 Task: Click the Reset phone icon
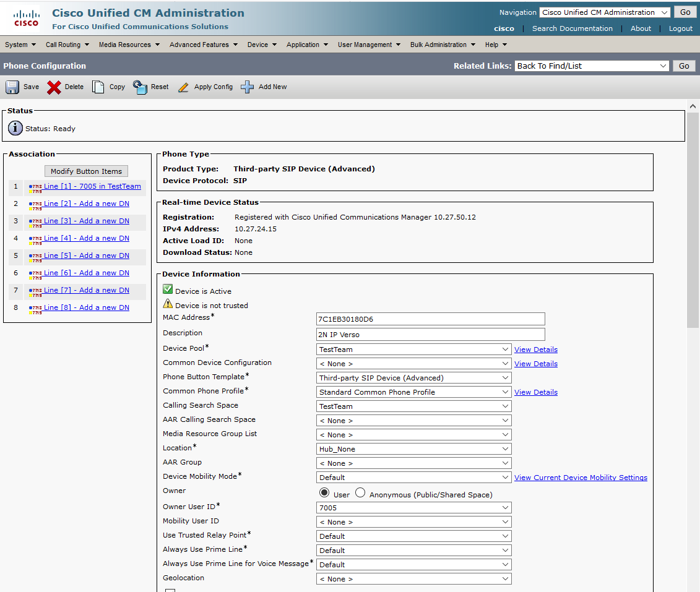click(x=140, y=87)
